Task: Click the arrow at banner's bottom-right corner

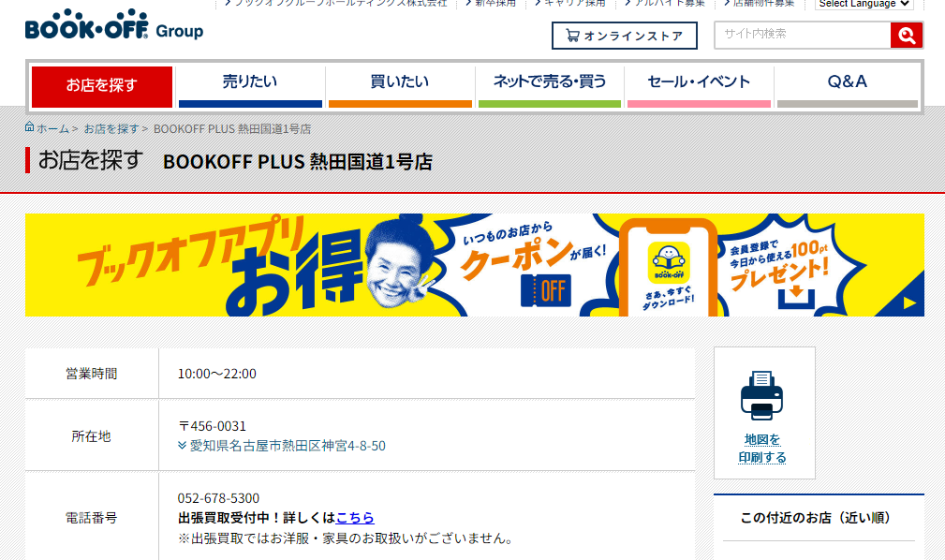Action: click(909, 302)
